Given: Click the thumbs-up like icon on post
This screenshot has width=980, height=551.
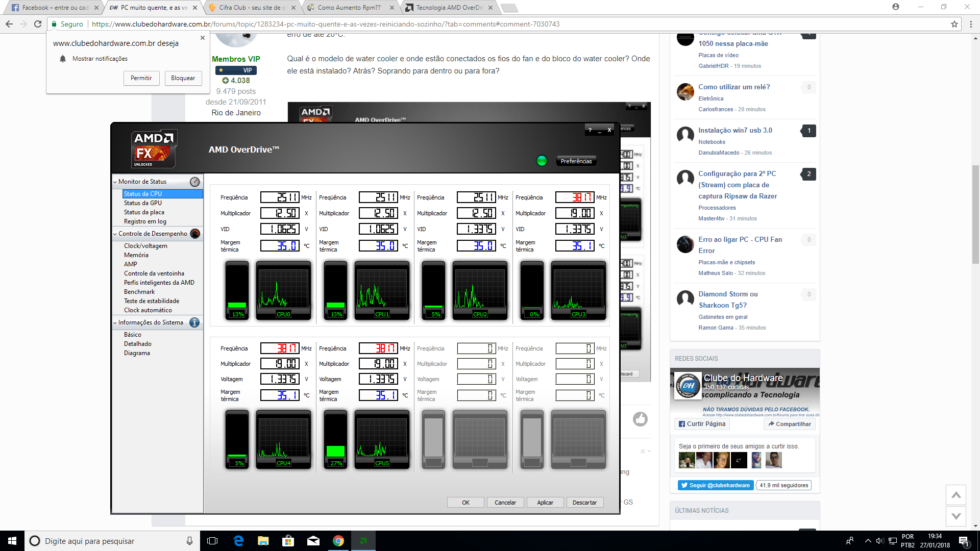Looking at the screenshot, I should pyautogui.click(x=640, y=419).
